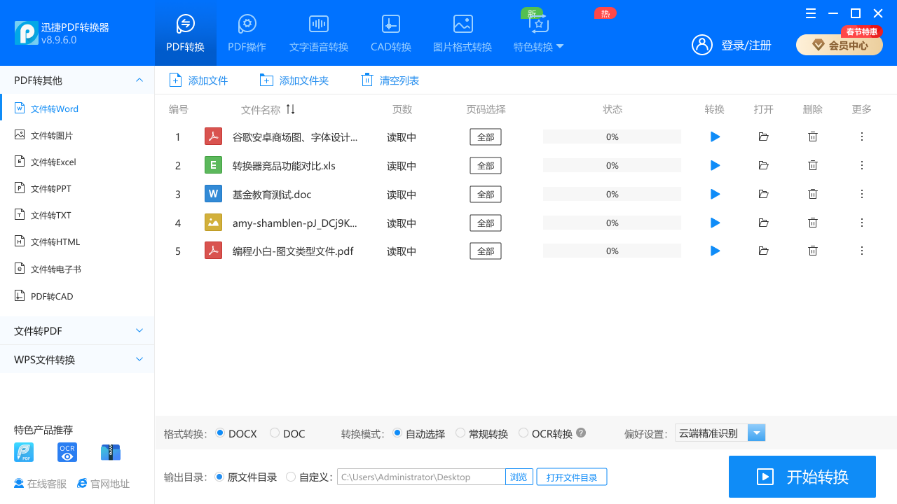Open the 云端精准识别 preference dropdown
Viewport: 897px width, 504px height.
pyautogui.click(x=757, y=433)
